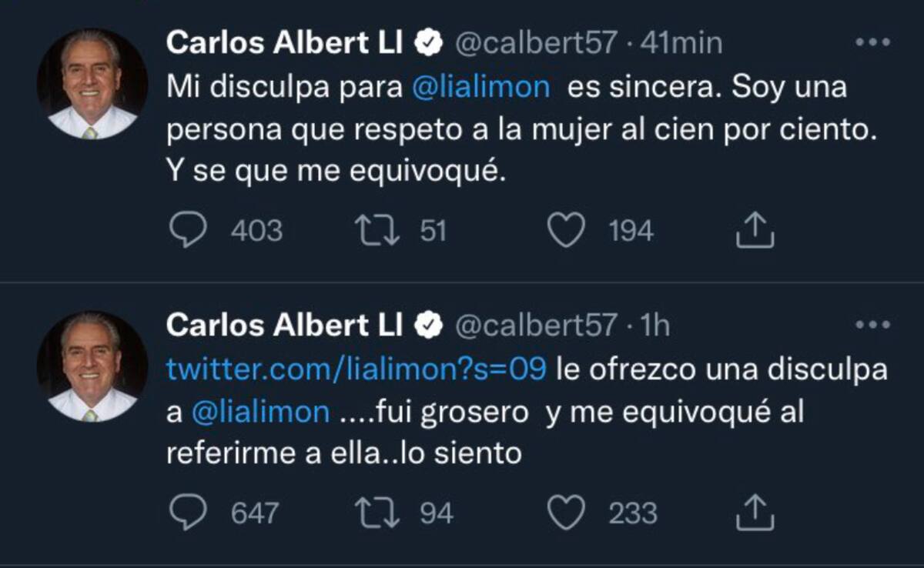Open the more options menu on second tweet
924x568 pixels.
click(872, 326)
